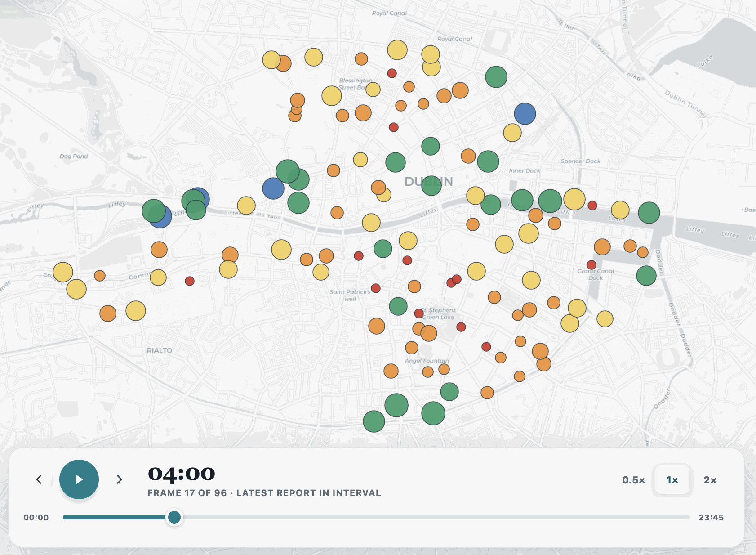Click the 00:00 start time label
This screenshot has height=555, width=756.
36,517
